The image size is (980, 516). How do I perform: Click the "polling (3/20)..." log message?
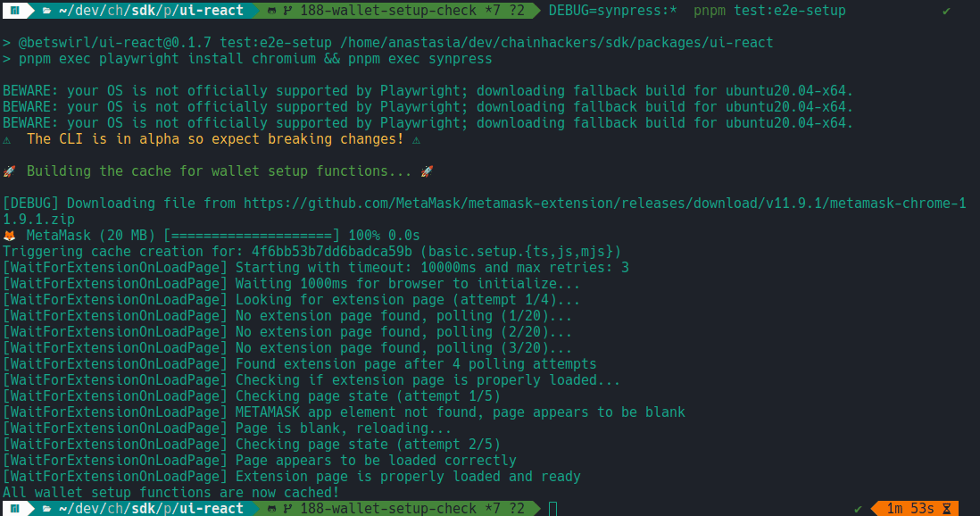[403, 348]
